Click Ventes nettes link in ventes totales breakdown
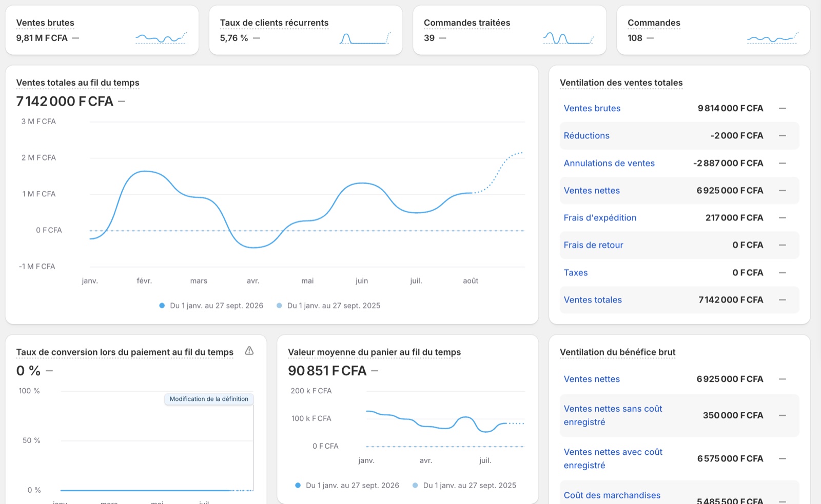821x504 pixels. point(592,190)
